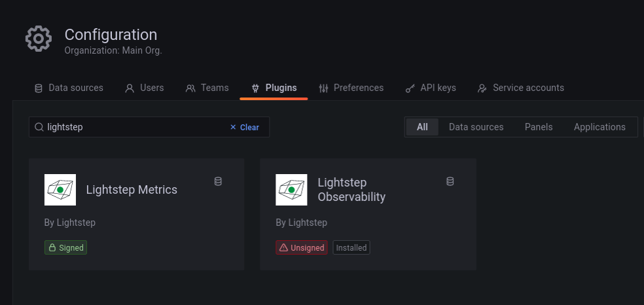Screen dimensions: 644x305
Task: Click the Configuration gear icon
Action: 38,39
